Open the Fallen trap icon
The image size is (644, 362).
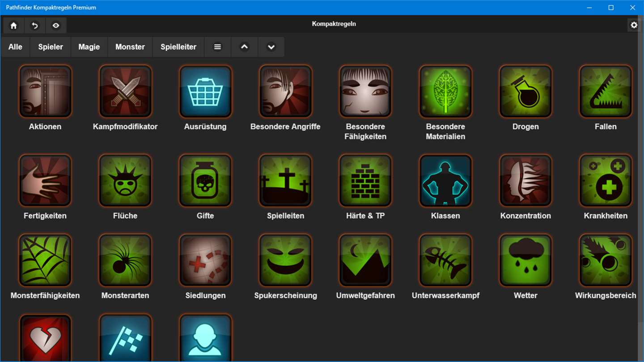pos(606,91)
